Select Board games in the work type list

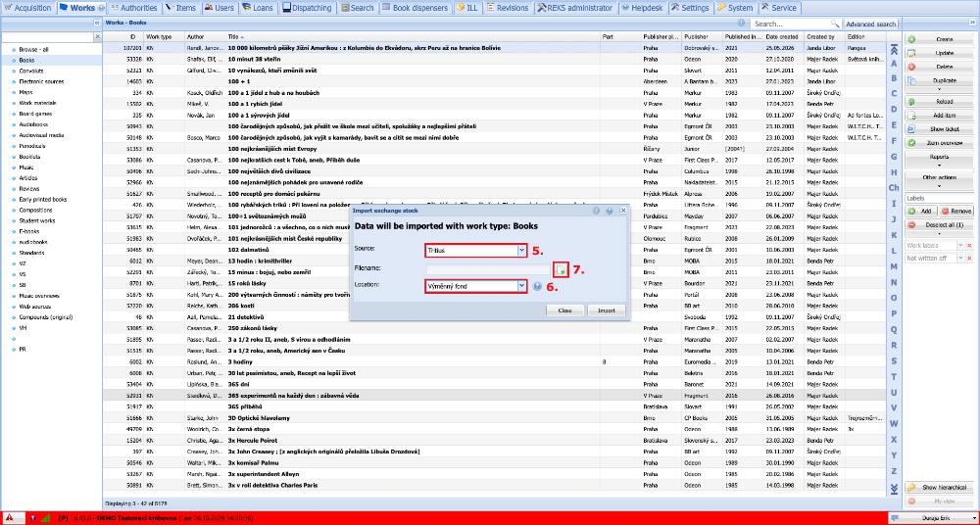35,114
